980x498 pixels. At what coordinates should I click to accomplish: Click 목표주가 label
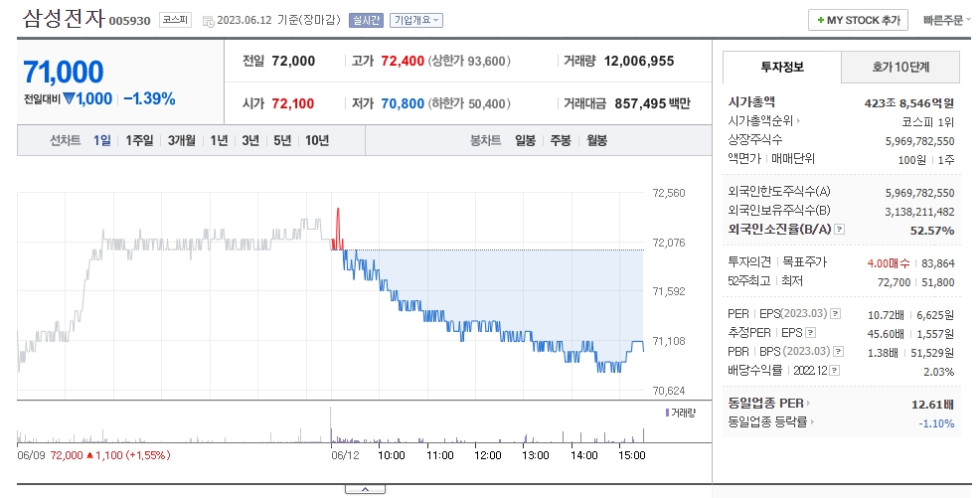pos(806,262)
